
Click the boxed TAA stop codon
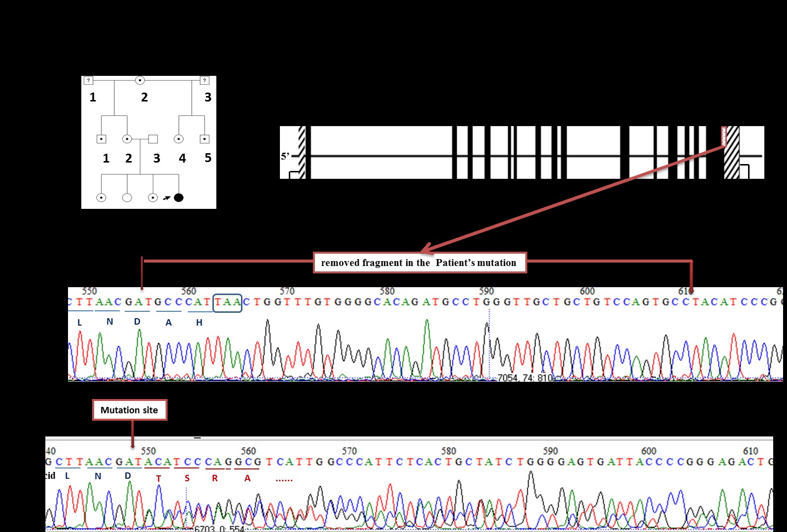[x=227, y=302]
